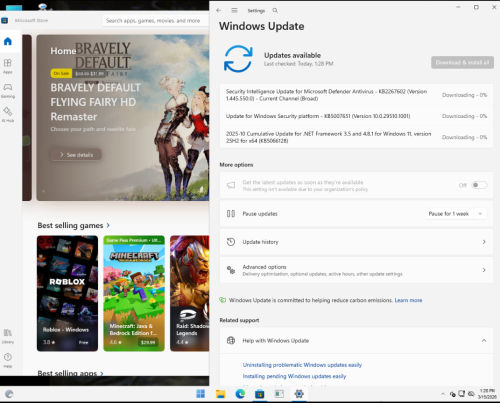Open Roblox - Windows game card

point(67,293)
